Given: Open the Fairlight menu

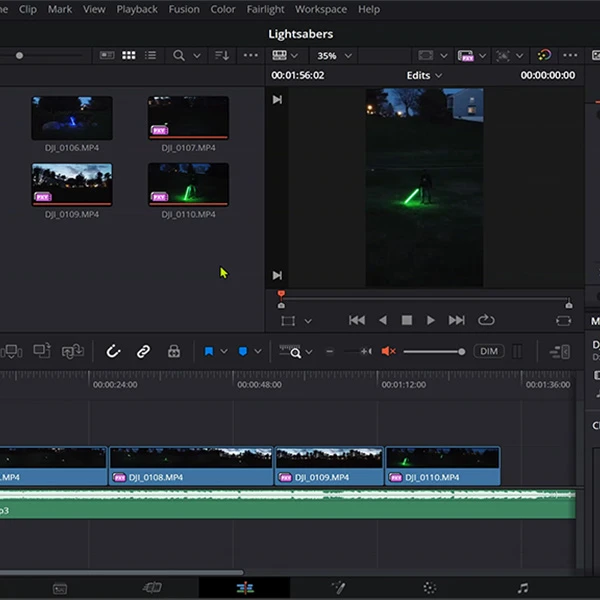Looking at the screenshot, I should pos(265,9).
